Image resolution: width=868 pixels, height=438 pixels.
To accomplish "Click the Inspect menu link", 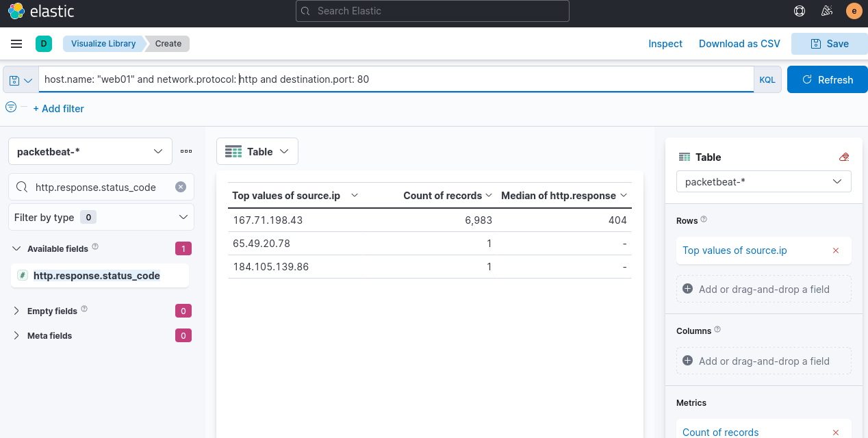I will coord(665,44).
